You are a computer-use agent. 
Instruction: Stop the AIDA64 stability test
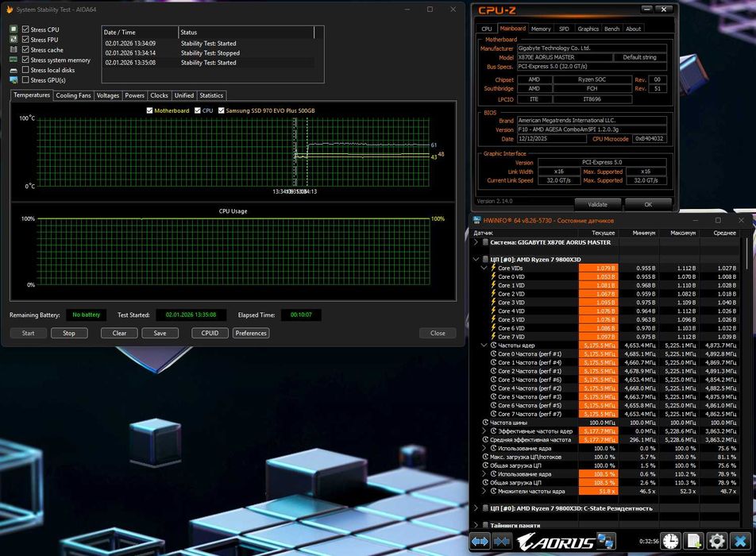pyautogui.click(x=69, y=334)
